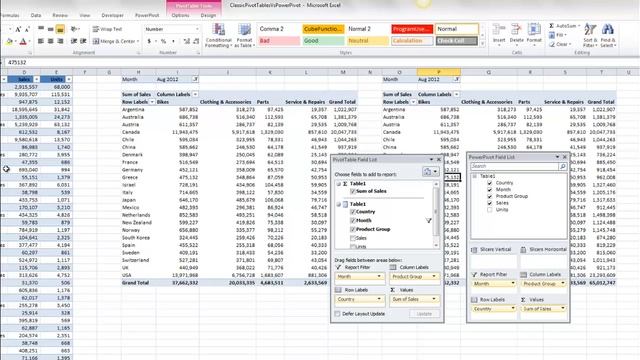
Task: Click the AutoSum sigma icon
Action: point(552,26)
